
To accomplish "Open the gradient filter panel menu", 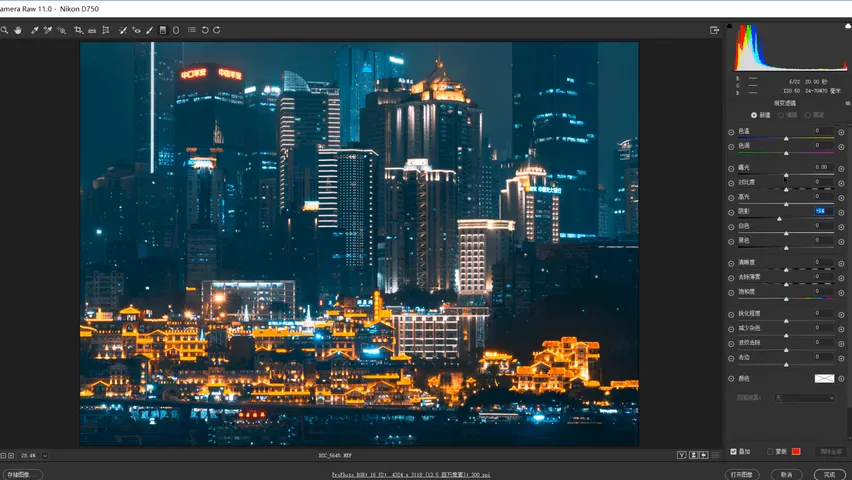I will [848, 103].
